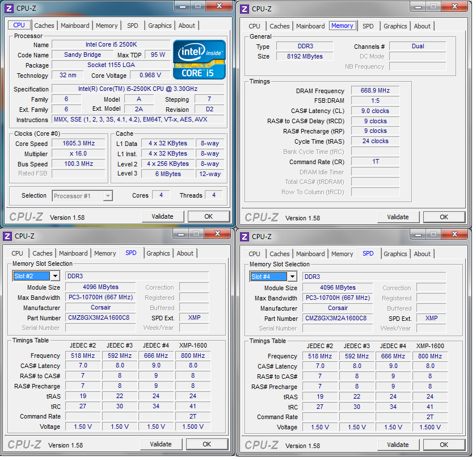Go to Memory tab in Slot #2 window

105,253
